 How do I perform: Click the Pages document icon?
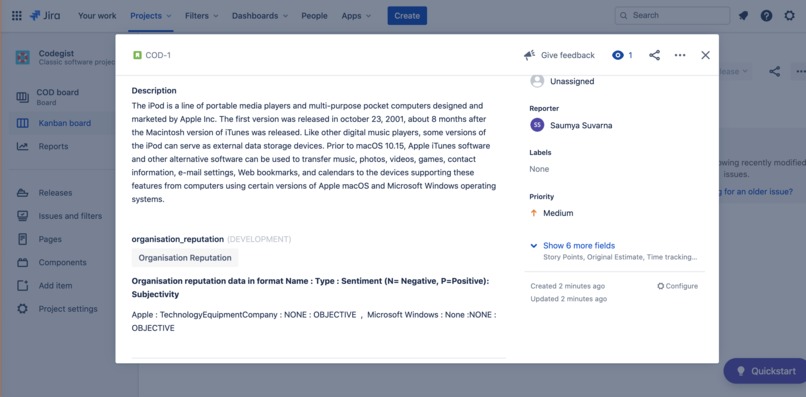pos(23,239)
